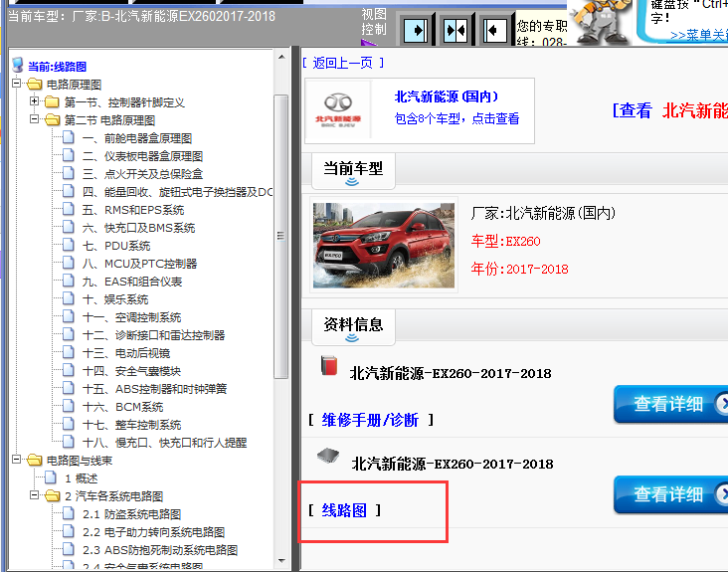The height and width of the screenshot is (572, 728).
Task: Open 八、MCU及PTC控制器 item
Action: click(x=139, y=264)
